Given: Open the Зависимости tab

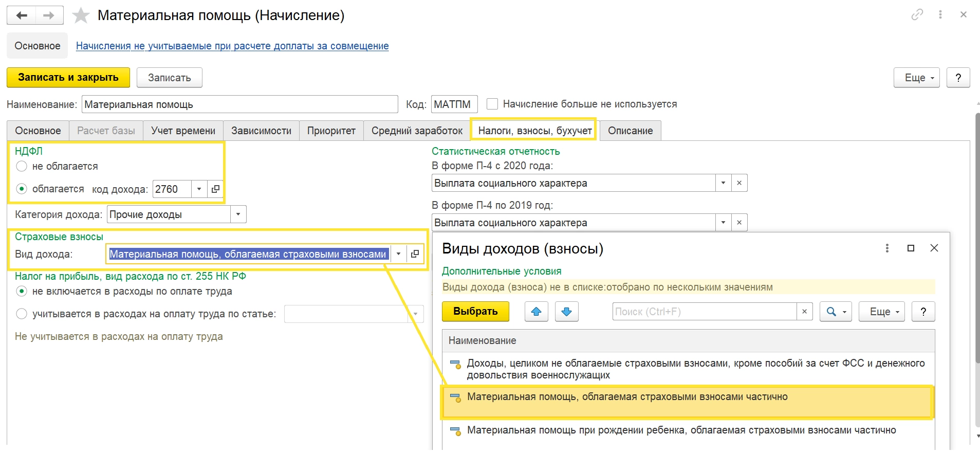Looking at the screenshot, I should point(261,131).
